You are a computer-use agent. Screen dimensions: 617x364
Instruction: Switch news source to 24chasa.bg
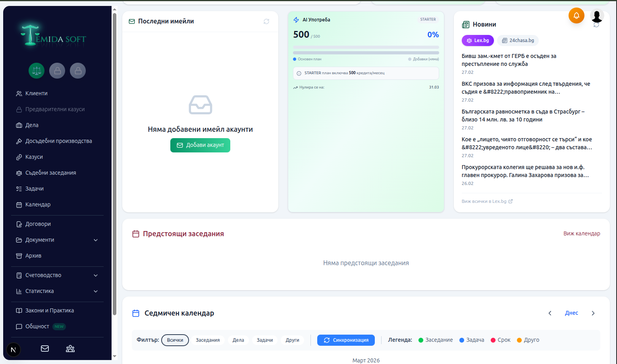(x=518, y=40)
